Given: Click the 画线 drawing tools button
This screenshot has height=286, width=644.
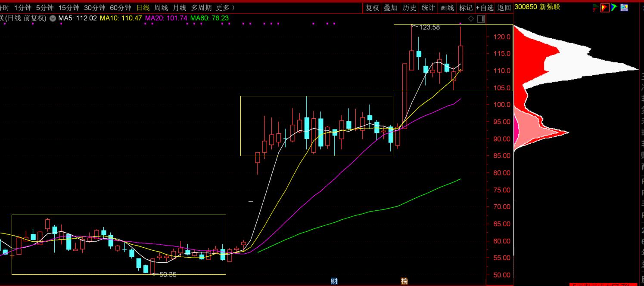Looking at the screenshot, I should click(x=447, y=8).
